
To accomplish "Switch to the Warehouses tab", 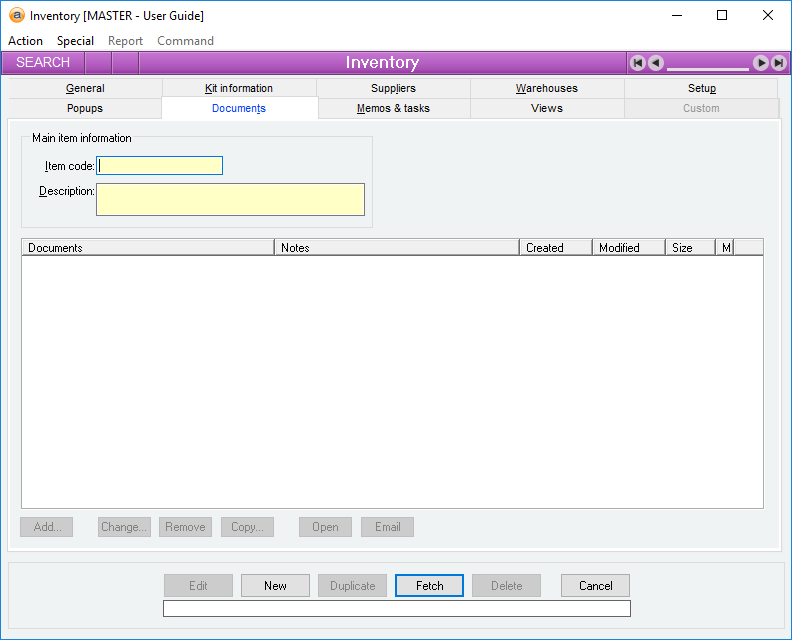I will [x=547, y=88].
